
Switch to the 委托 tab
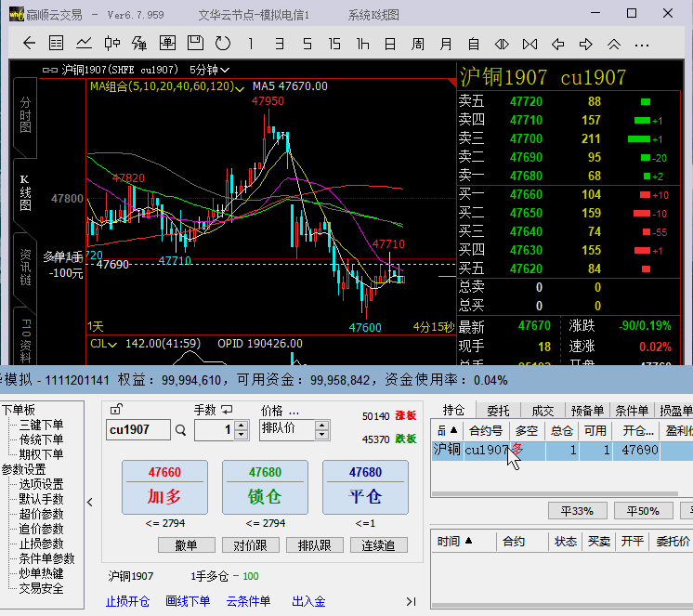pyautogui.click(x=498, y=410)
